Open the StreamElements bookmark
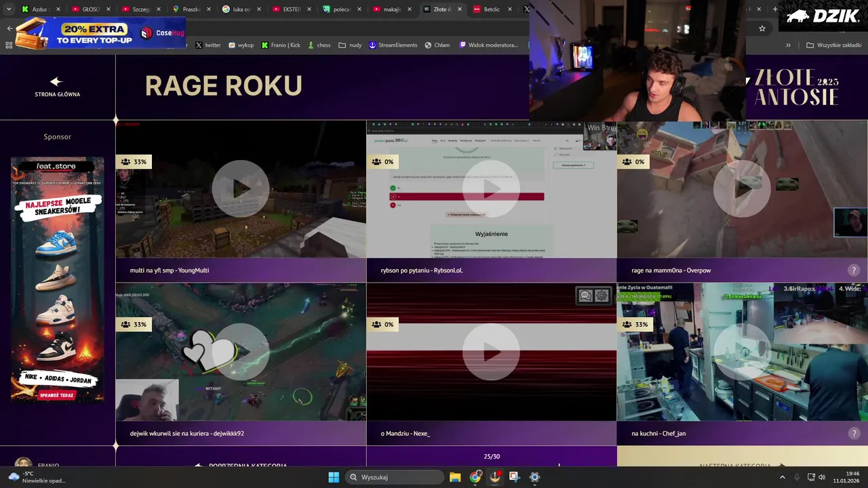 393,45
